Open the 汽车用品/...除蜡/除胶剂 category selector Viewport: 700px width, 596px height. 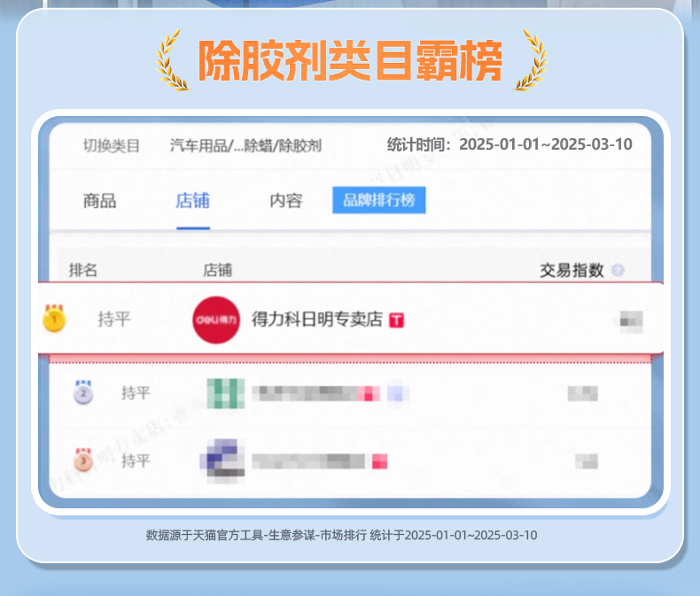pos(245,145)
